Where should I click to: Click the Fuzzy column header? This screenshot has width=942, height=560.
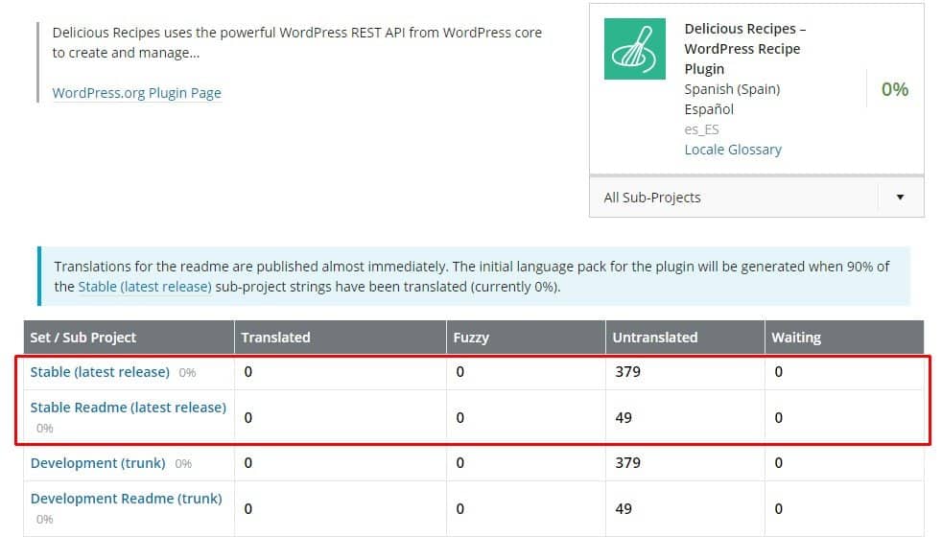tap(471, 338)
